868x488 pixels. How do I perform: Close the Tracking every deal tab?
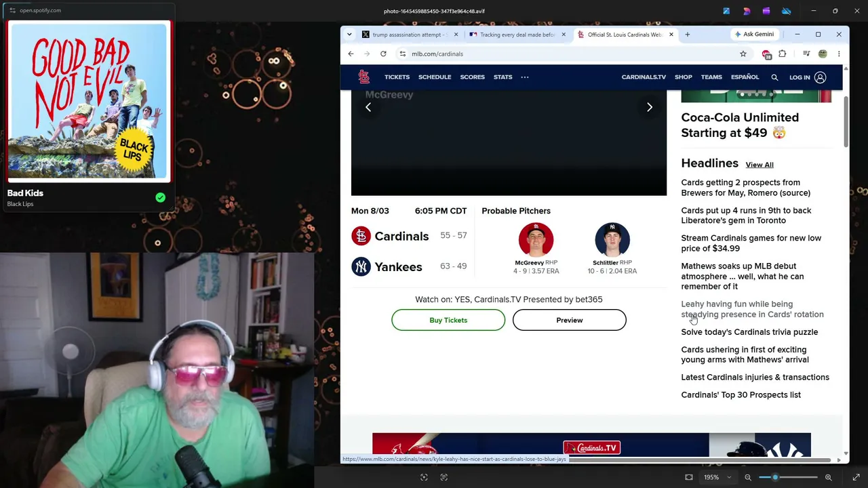[x=563, y=35]
